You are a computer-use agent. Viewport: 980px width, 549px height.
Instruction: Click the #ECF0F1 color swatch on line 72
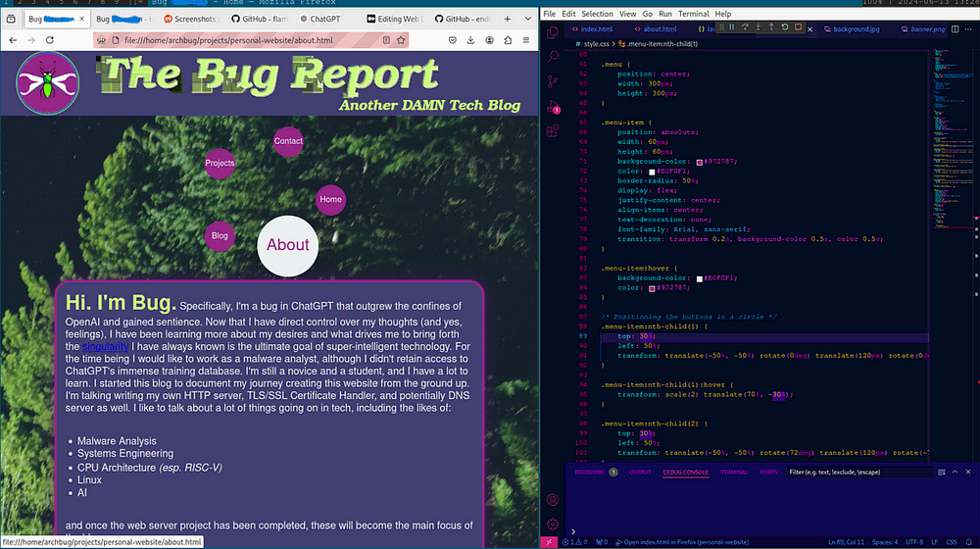point(652,172)
